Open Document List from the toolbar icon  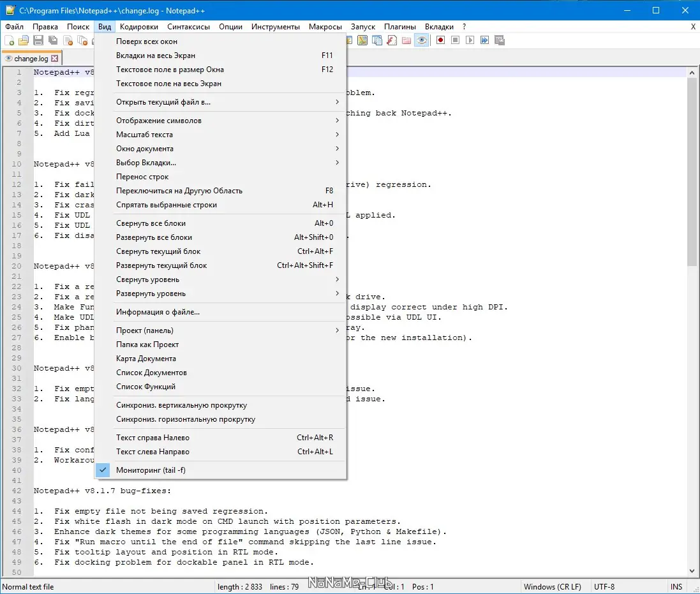[377, 41]
